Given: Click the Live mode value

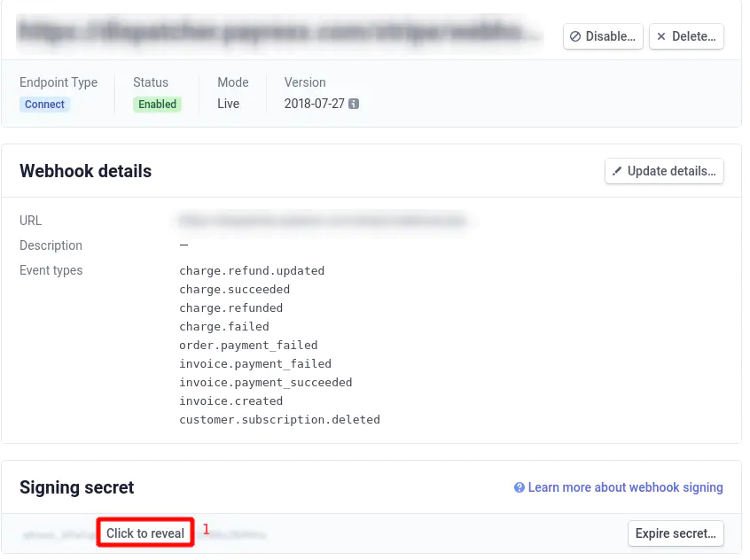Looking at the screenshot, I should [228, 104].
